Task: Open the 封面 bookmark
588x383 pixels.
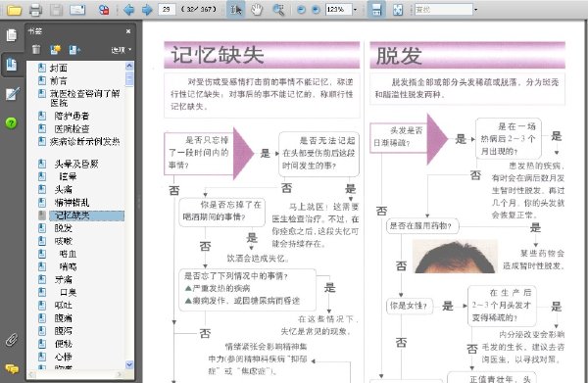Action: [59, 68]
